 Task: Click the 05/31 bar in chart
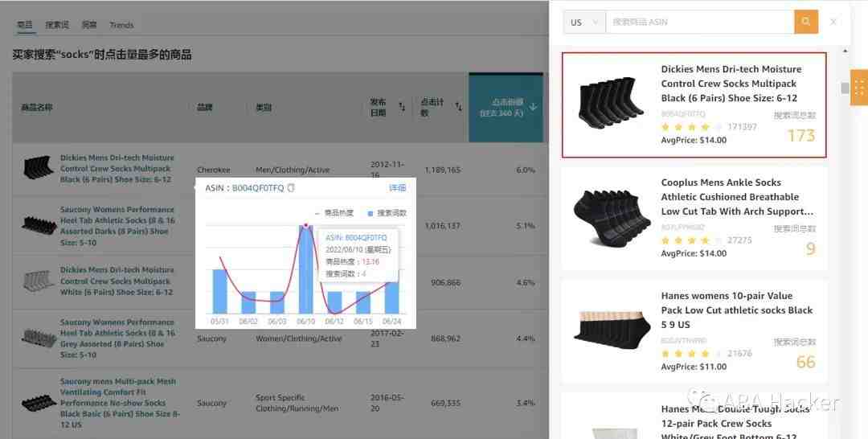(219, 291)
